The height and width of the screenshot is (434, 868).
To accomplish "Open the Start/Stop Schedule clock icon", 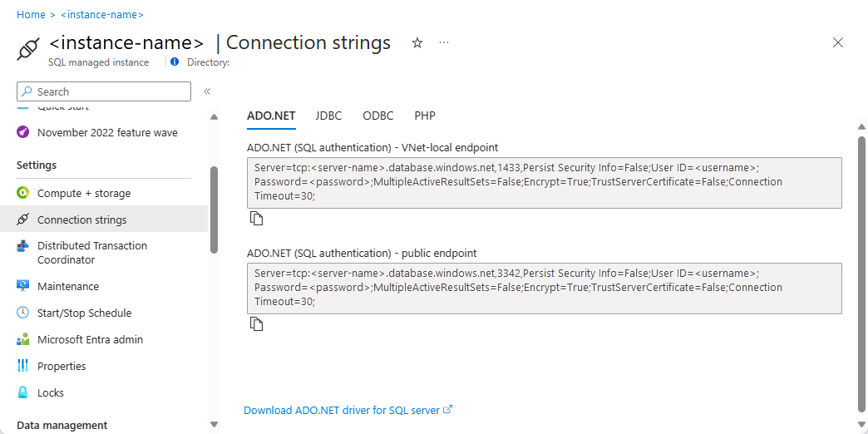I will point(23,313).
